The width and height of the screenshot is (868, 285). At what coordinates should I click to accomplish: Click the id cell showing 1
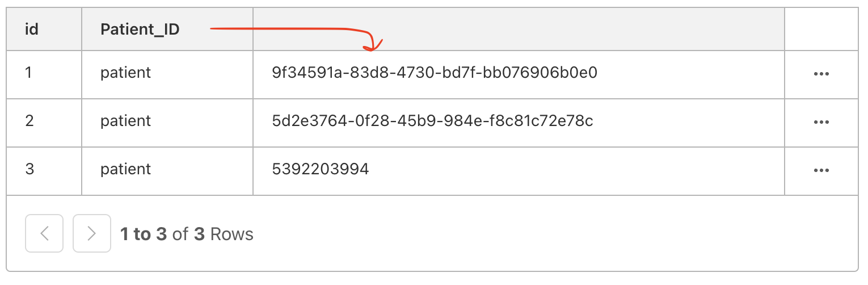tap(44, 74)
